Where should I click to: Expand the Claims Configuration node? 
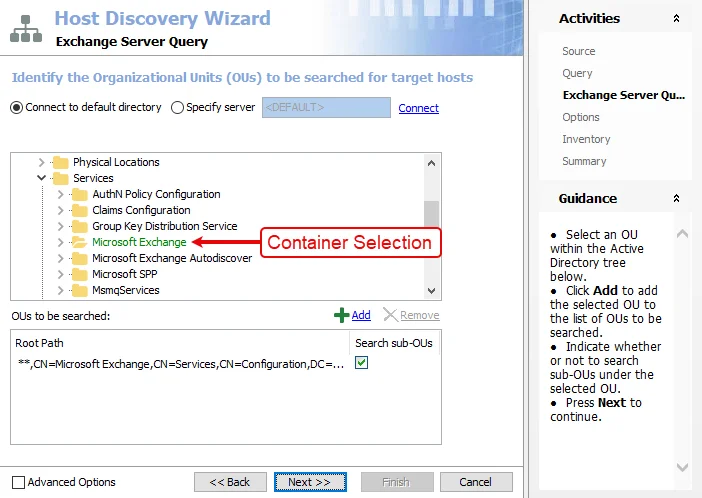coord(60,210)
